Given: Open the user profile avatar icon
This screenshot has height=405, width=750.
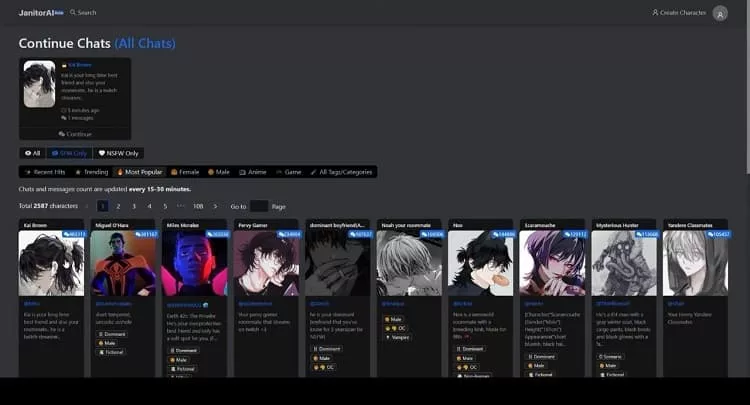Looking at the screenshot, I should pyautogui.click(x=720, y=13).
